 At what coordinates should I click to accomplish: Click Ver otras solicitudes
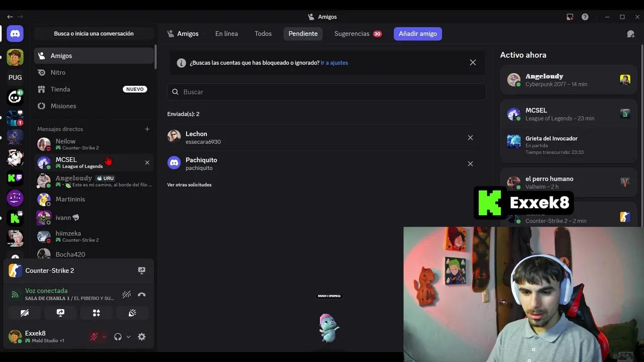point(189,185)
